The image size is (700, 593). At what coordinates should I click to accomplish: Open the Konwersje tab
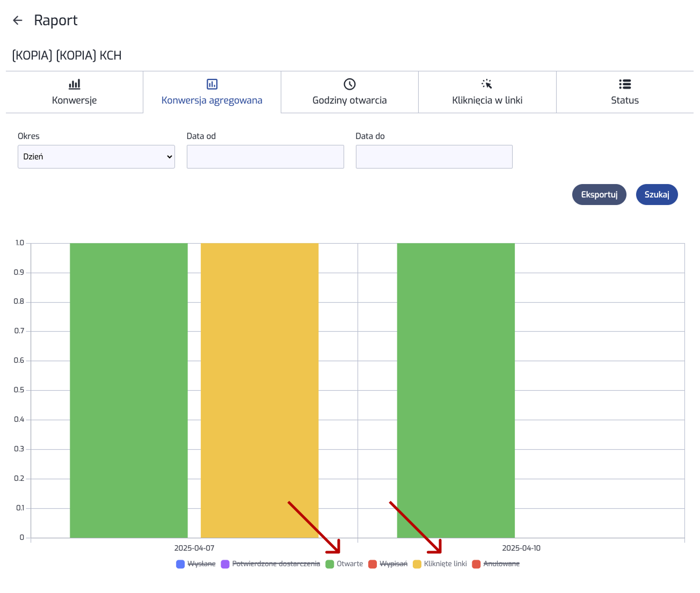[x=75, y=92]
